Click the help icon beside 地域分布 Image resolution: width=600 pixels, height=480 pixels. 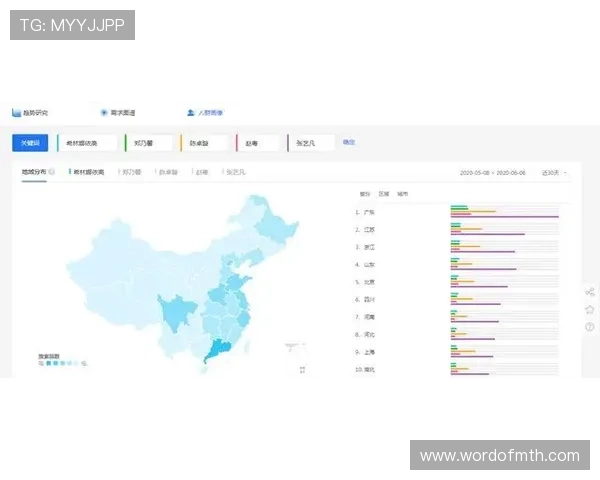click(51, 172)
